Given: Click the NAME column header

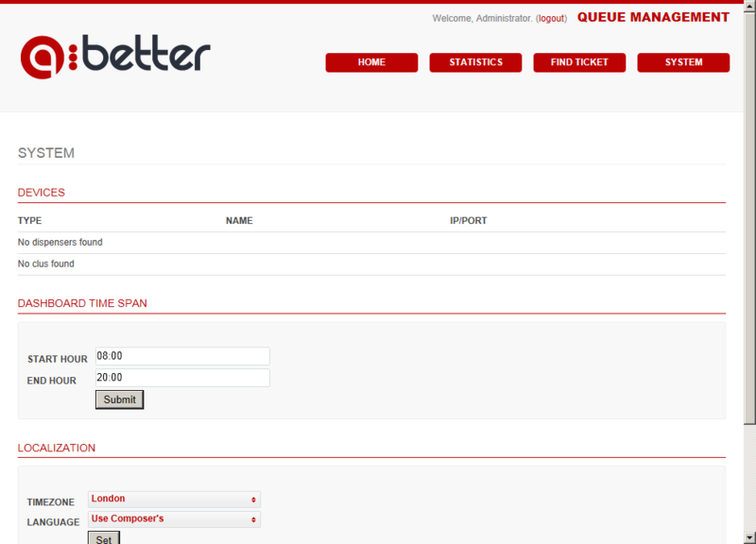Looking at the screenshot, I should pos(239,221).
